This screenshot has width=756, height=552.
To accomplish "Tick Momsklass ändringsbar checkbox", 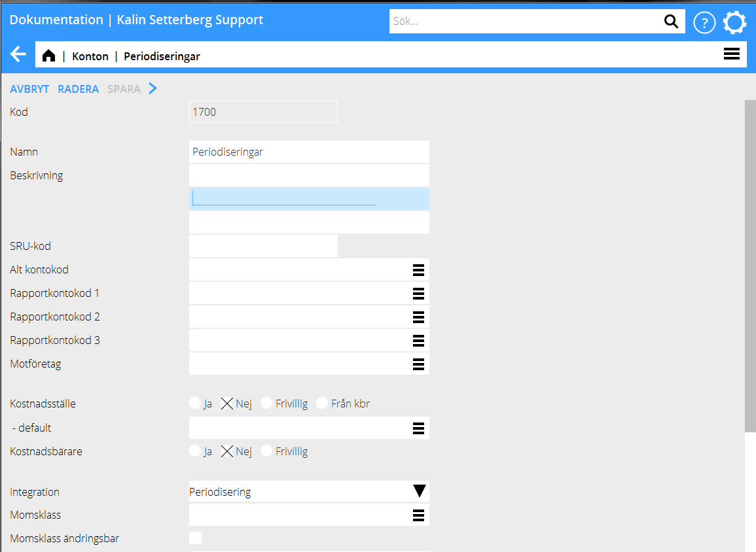I will 195,538.
